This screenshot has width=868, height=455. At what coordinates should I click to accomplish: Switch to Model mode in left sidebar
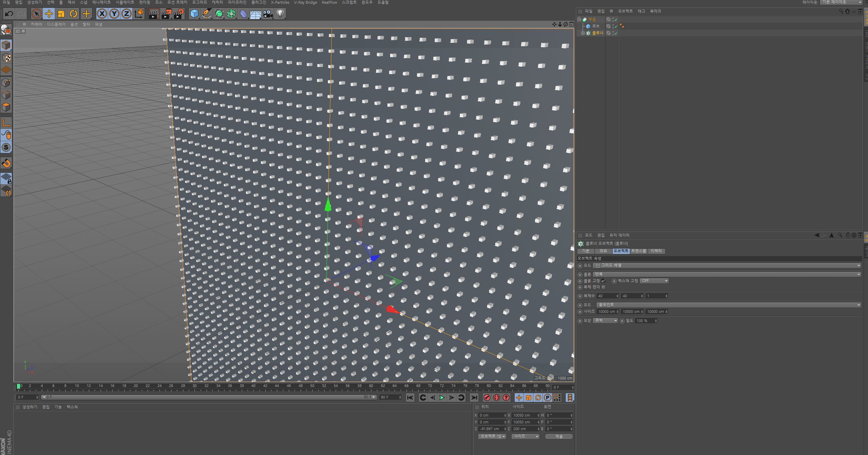(x=6, y=45)
